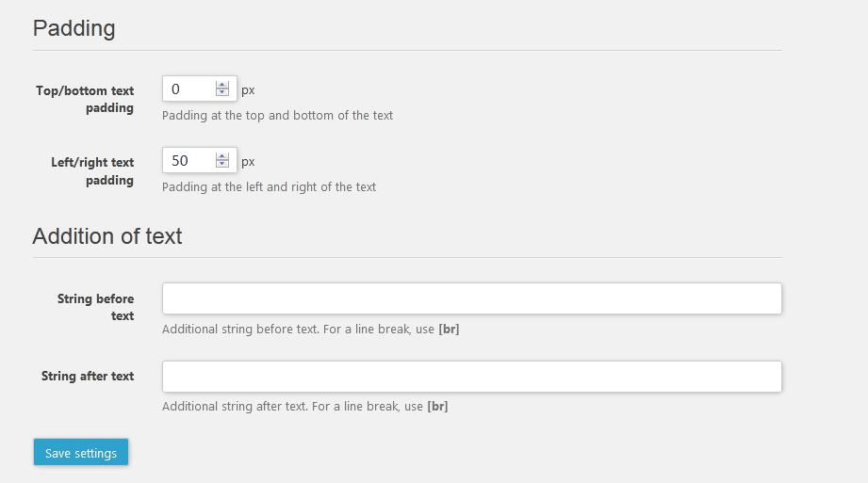Click the down arrow of Top/bottom padding spinner
This screenshot has width=868, height=483.
[x=222, y=93]
